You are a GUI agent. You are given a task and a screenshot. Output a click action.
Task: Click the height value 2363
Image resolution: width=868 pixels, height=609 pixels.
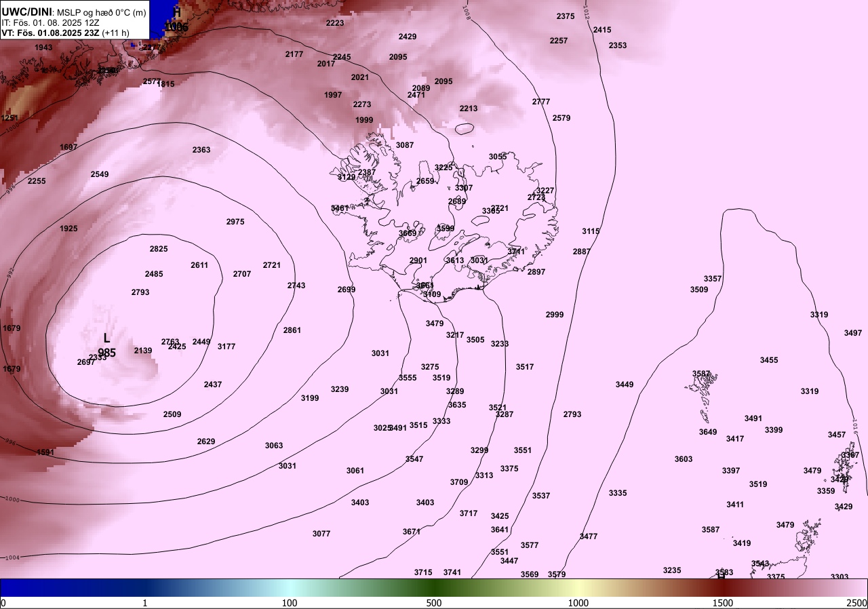pos(201,150)
